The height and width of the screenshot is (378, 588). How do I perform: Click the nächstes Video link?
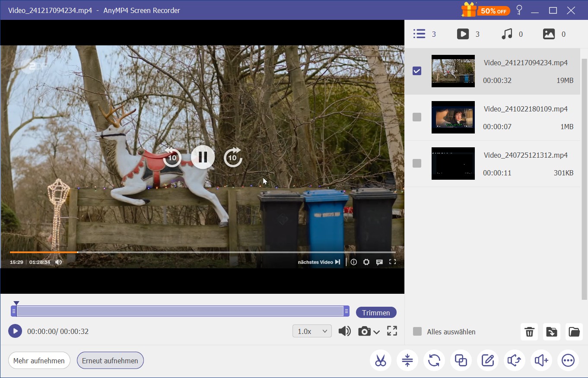click(319, 262)
